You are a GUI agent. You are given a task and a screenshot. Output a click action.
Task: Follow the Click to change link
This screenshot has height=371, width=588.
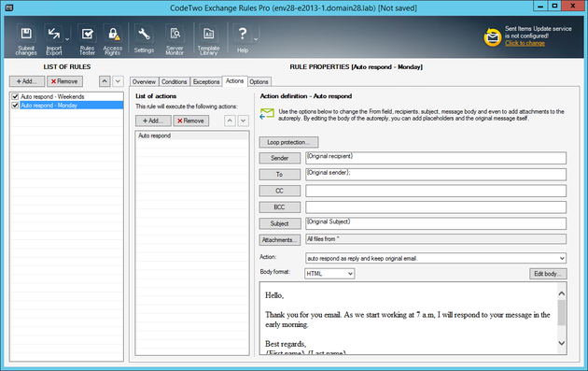click(525, 43)
